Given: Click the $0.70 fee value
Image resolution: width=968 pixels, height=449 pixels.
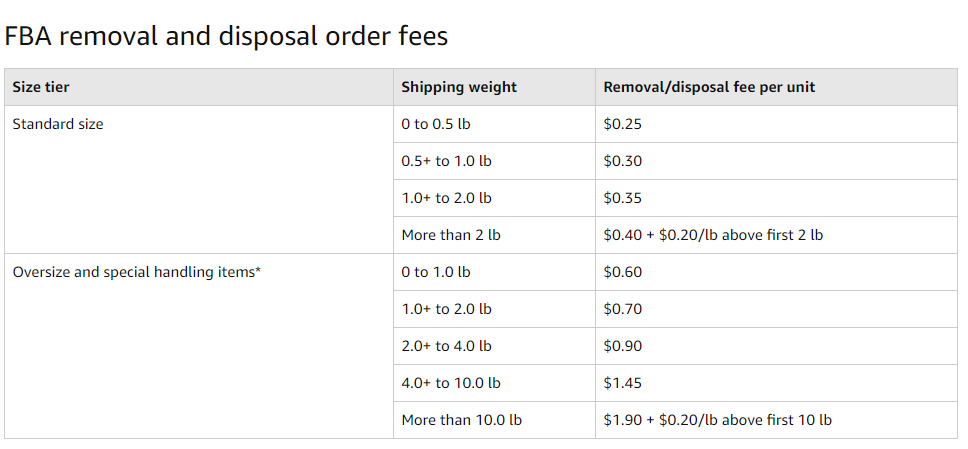Looking at the screenshot, I should point(622,309).
